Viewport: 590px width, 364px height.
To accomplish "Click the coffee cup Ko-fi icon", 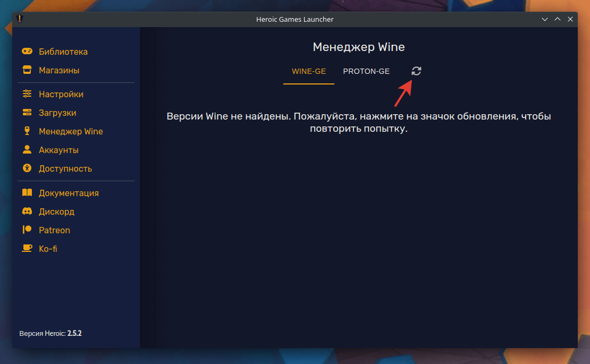I will click(x=27, y=248).
